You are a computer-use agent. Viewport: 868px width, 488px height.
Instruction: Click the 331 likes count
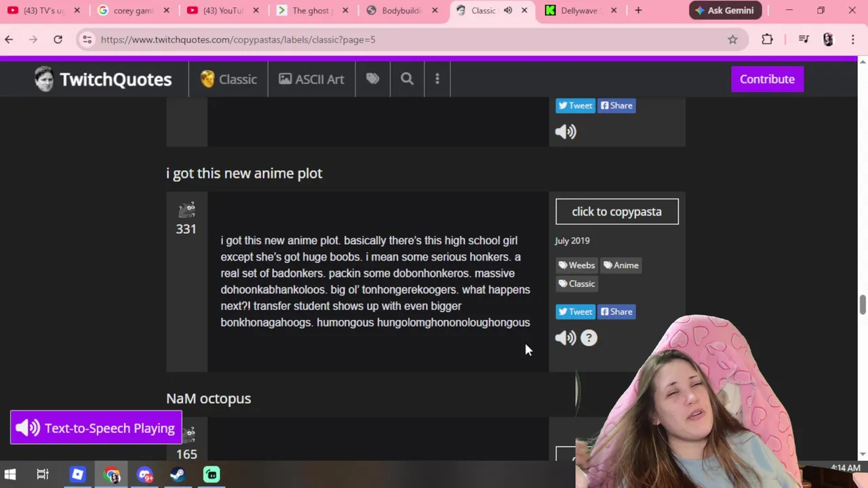click(x=186, y=229)
